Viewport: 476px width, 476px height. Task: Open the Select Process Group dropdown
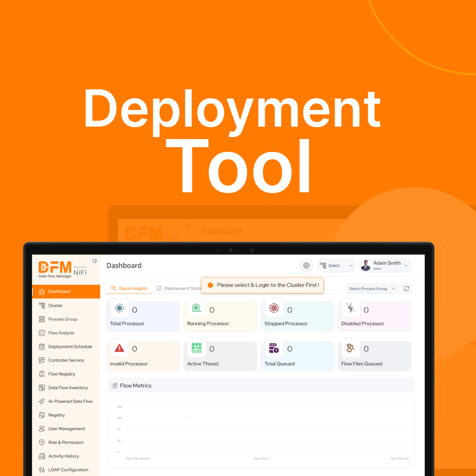[x=372, y=289]
